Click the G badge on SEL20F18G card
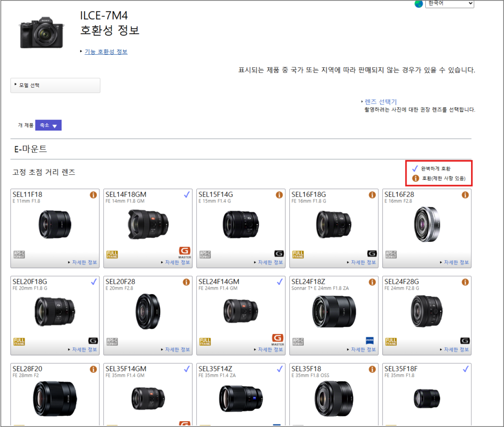The width and height of the screenshot is (504, 427). pos(93,341)
